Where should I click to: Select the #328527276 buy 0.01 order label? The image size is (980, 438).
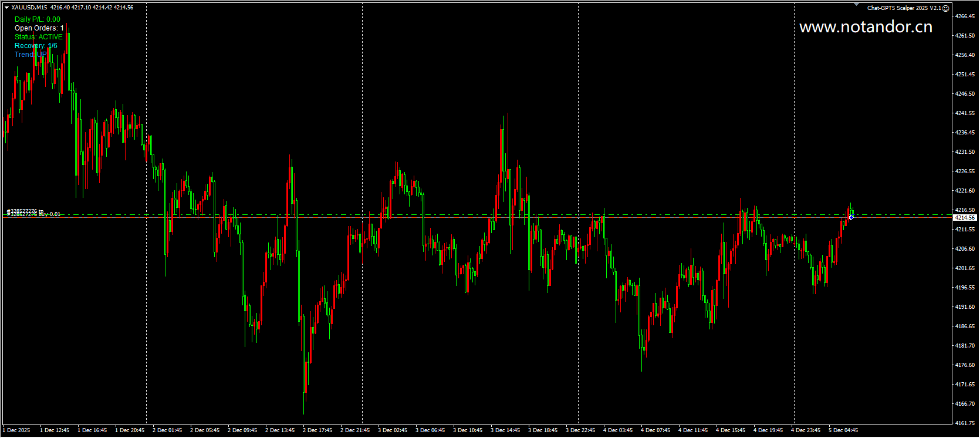click(x=33, y=214)
